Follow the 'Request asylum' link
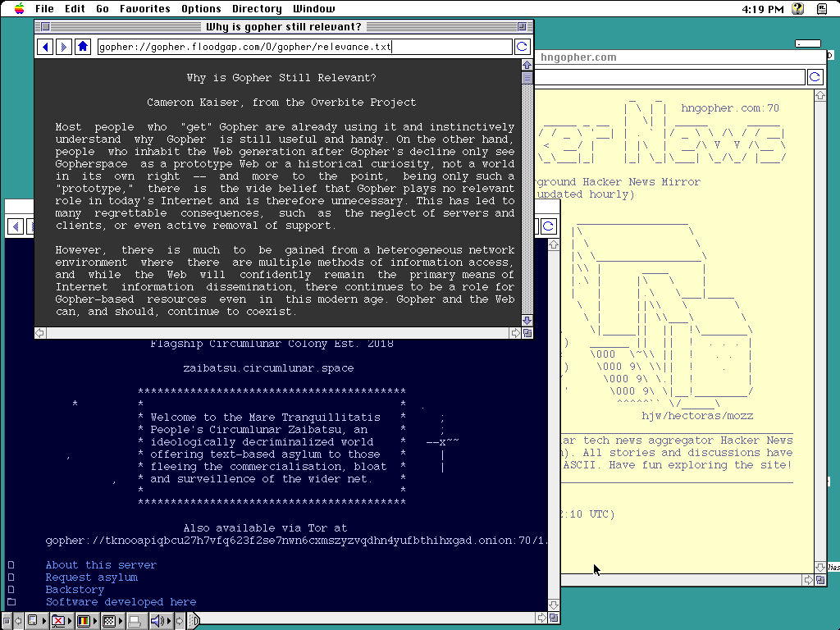This screenshot has height=630, width=840. point(93,577)
